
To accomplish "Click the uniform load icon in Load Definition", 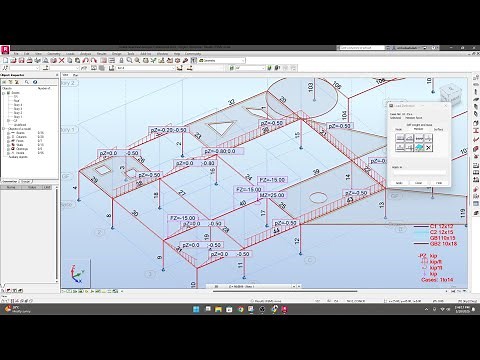I will click(x=400, y=138).
